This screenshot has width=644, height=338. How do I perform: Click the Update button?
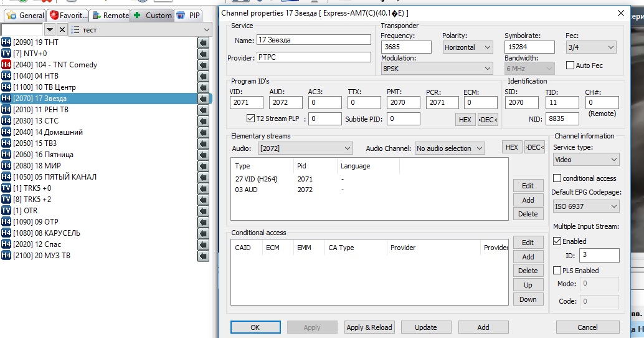[x=426, y=327]
